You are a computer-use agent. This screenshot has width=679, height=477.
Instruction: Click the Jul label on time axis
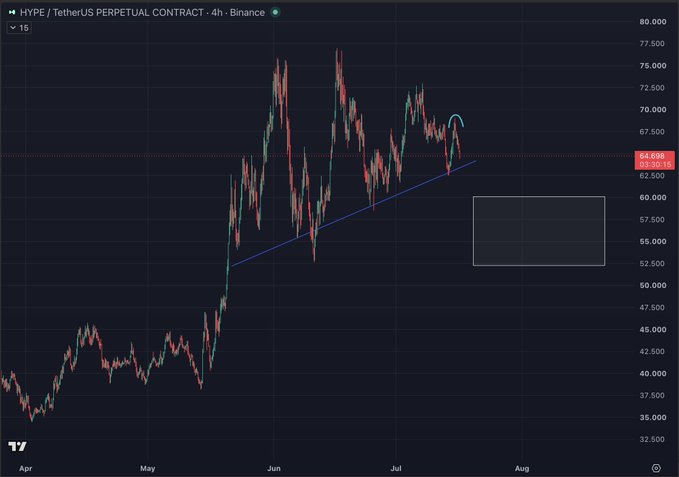tap(396, 468)
